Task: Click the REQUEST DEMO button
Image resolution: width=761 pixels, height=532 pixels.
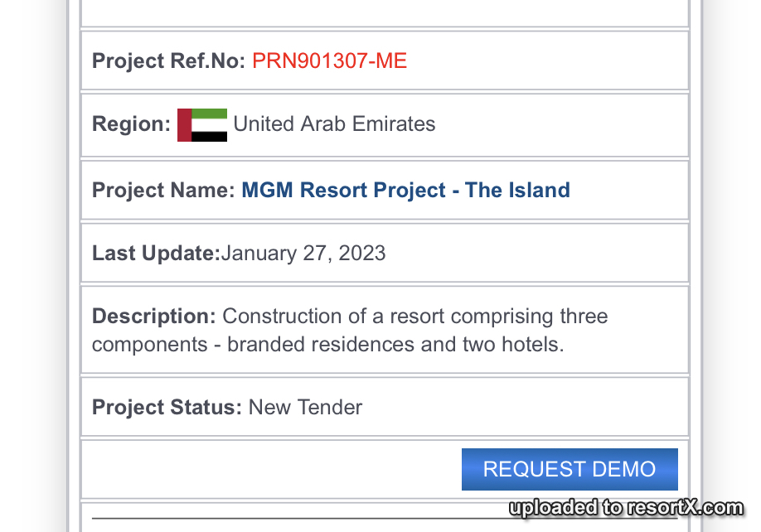Action: (570, 469)
